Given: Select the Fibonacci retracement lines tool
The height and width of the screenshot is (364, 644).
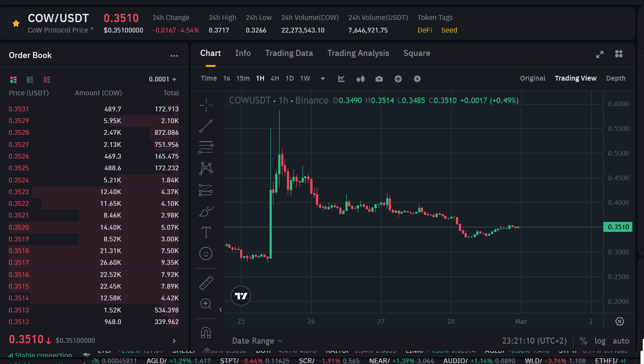Looking at the screenshot, I should tap(206, 147).
